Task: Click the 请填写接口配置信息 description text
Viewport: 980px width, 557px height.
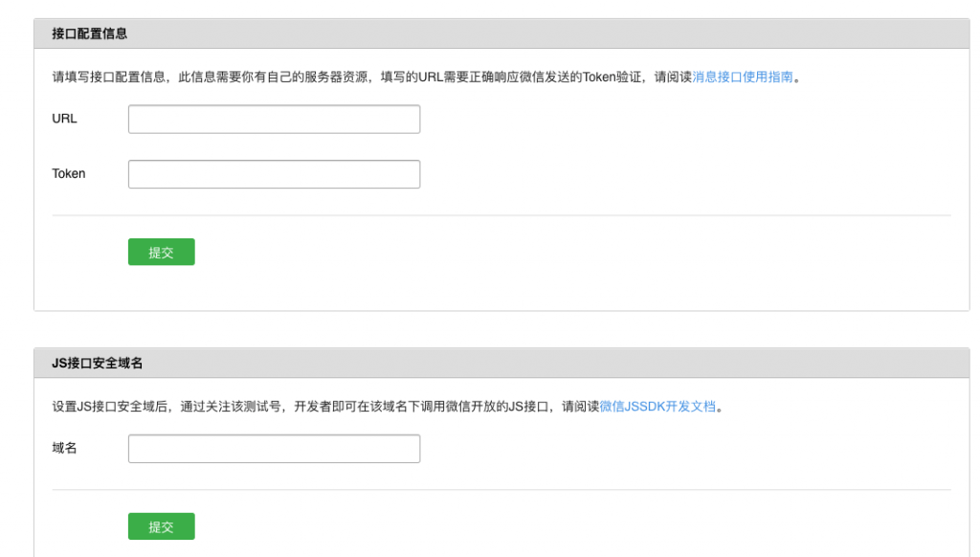Action: pos(426,77)
